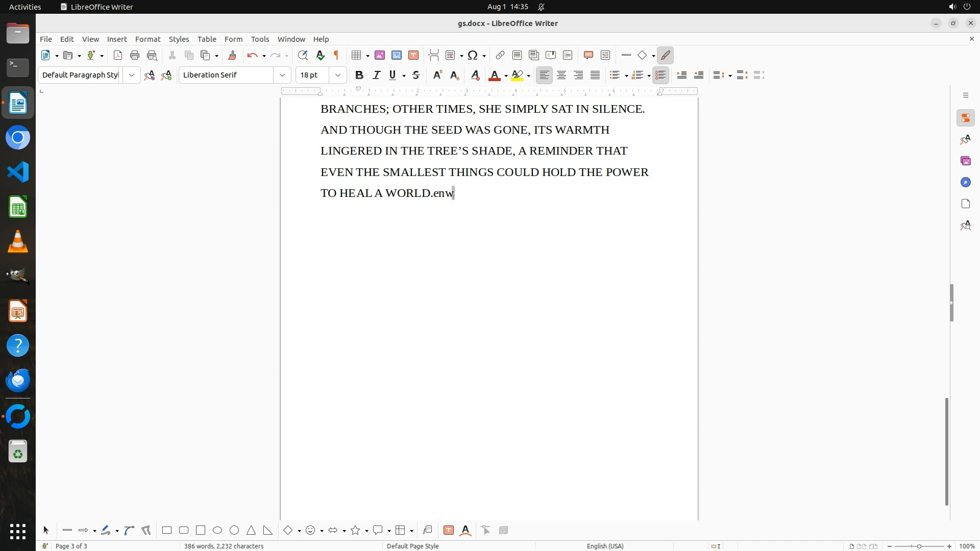Click the Insert Image icon
The image size is (980, 551).
coord(379,56)
